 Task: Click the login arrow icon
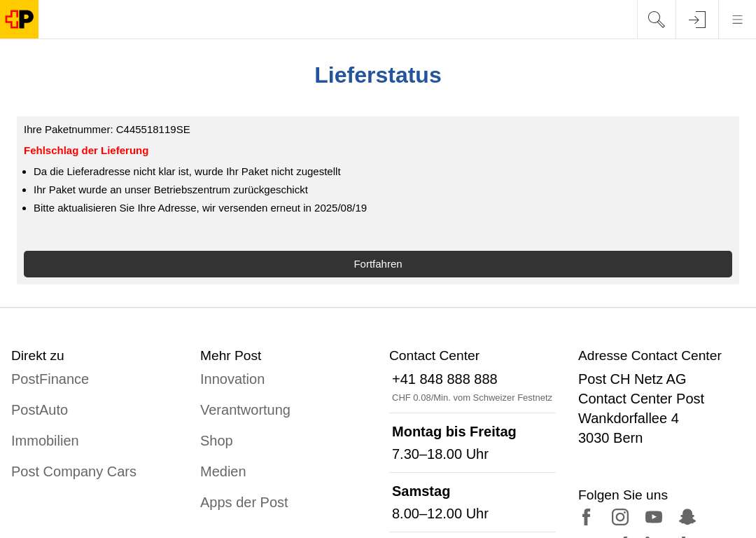click(x=697, y=20)
